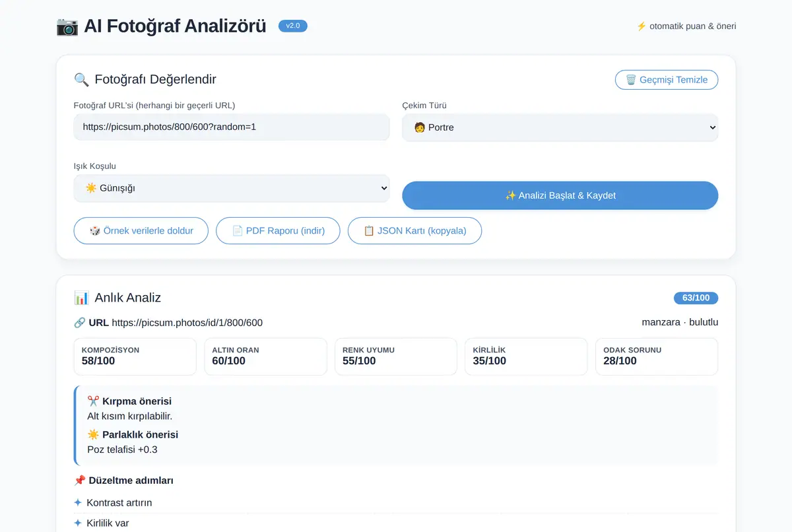Start analysis with Analizi Başlat & Kaydet
Viewport: 792px width, 532px height.
pos(560,195)
